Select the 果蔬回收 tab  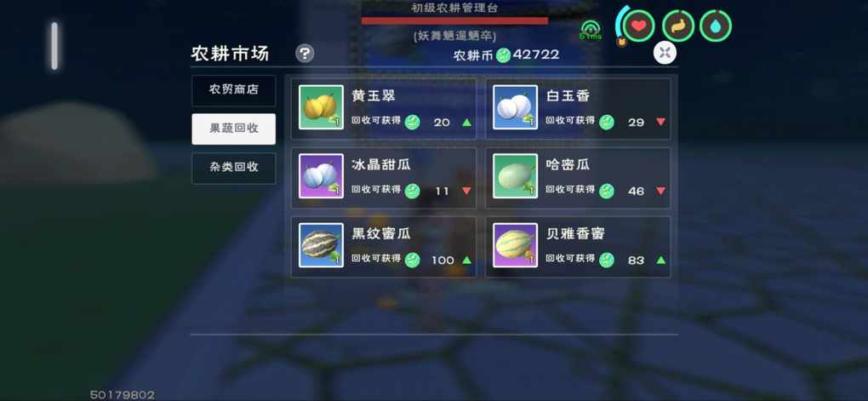pyautogui.click(x=234, y=129)
